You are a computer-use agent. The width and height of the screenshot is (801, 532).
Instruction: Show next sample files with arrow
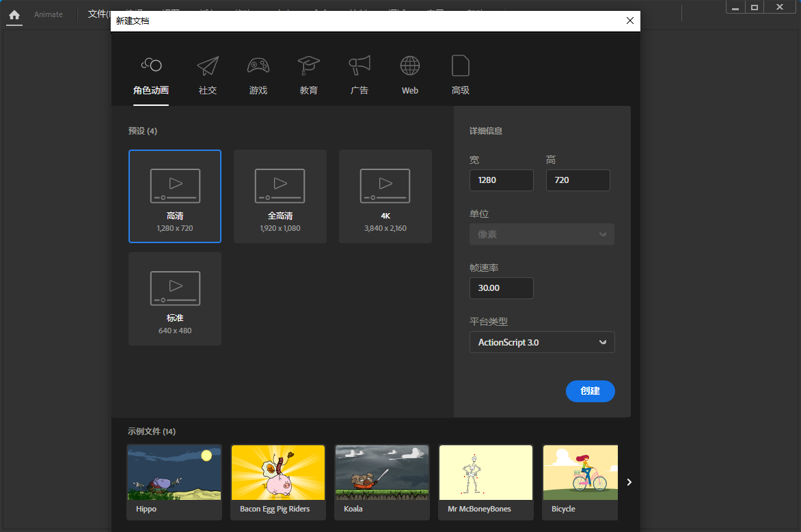(x=629, y=482)
